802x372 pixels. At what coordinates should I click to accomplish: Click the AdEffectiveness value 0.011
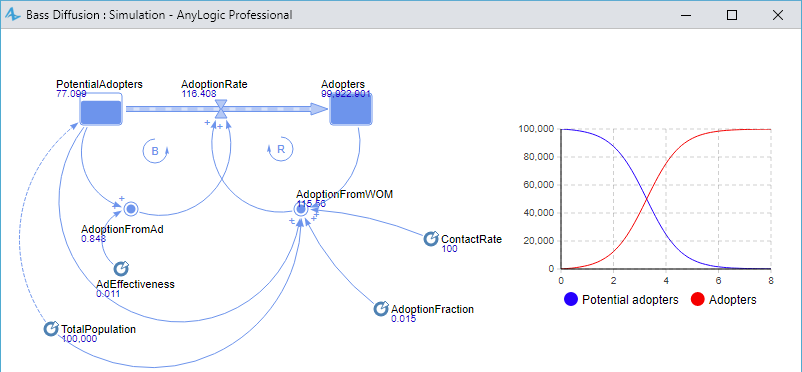(x=108, y=294)
